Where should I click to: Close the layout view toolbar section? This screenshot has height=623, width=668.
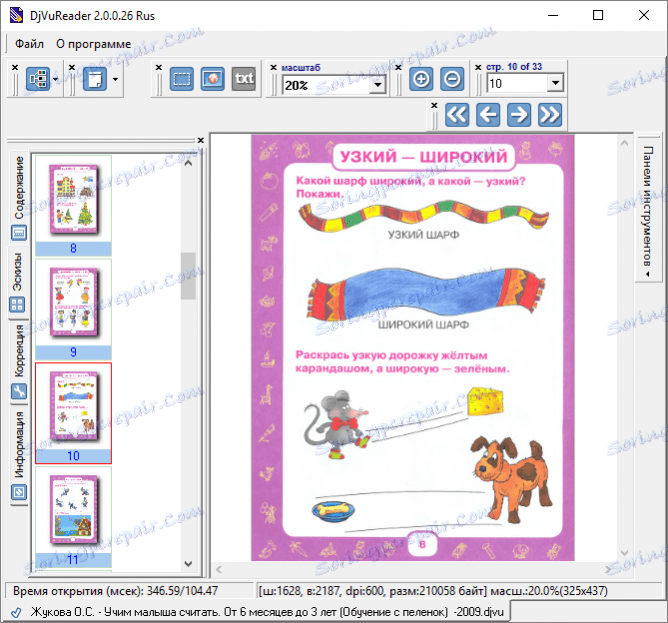tap(15, 67)
